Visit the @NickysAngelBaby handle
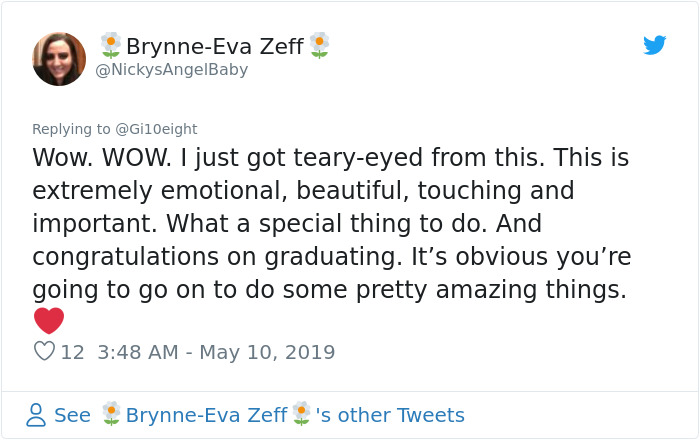The height and width of the screenshot is (440, 700). tap(171, 70)
